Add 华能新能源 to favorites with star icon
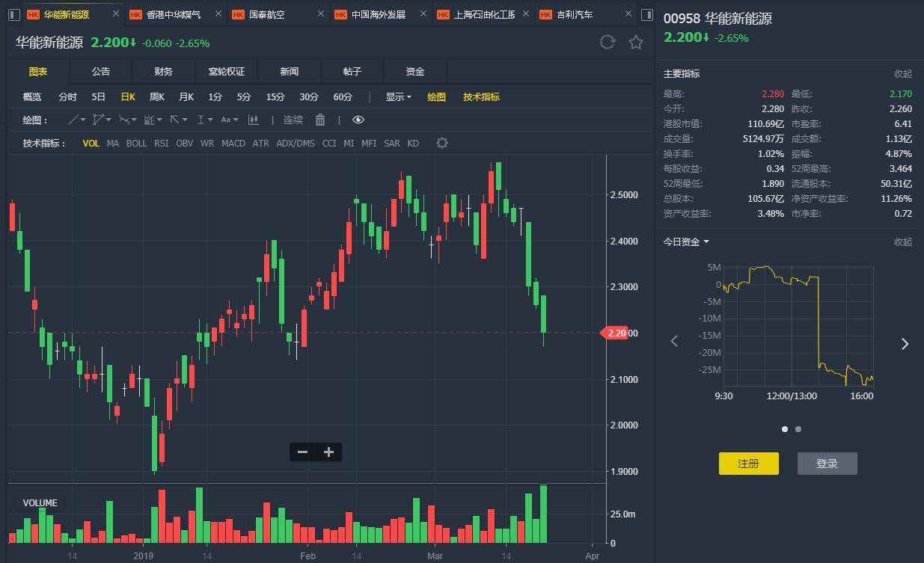The height and width of the screenshot is (563, 924). coord(636,43)
